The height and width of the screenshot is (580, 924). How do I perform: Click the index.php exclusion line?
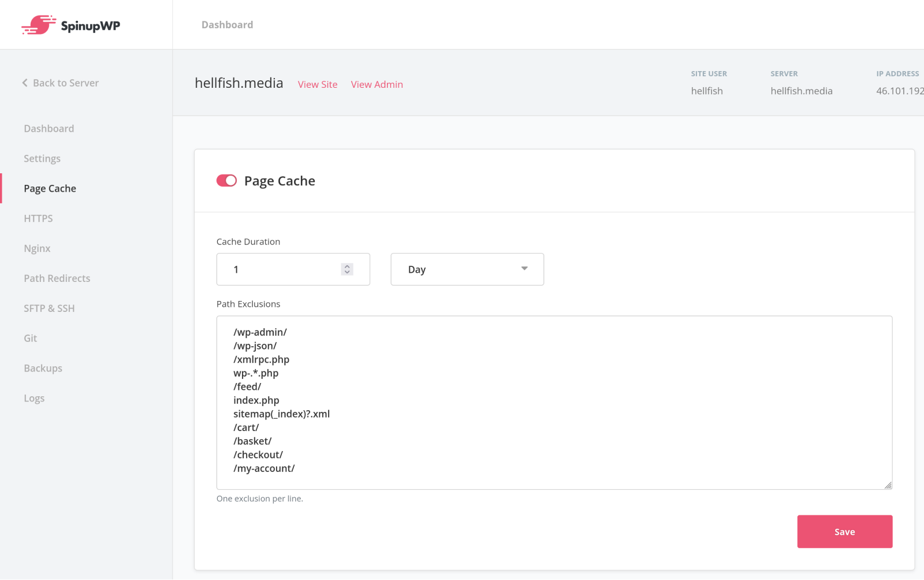pyautogui.click(x=256, y=400)
